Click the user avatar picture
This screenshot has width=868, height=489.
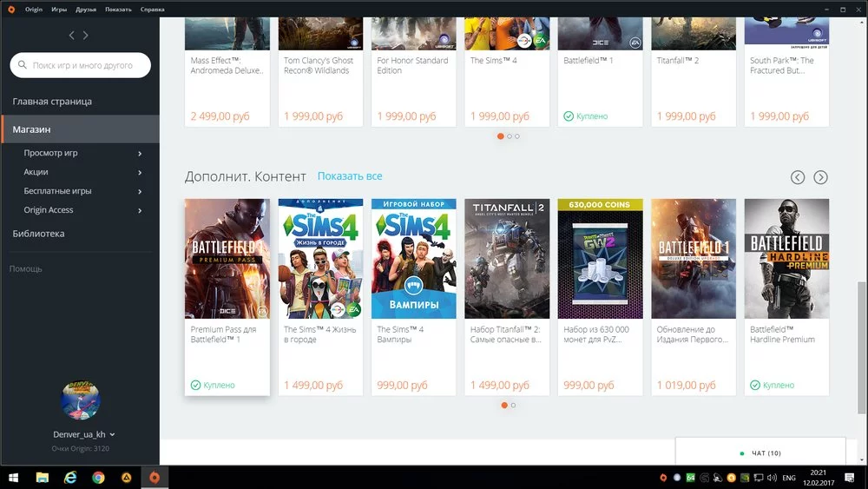pos(80,400)
